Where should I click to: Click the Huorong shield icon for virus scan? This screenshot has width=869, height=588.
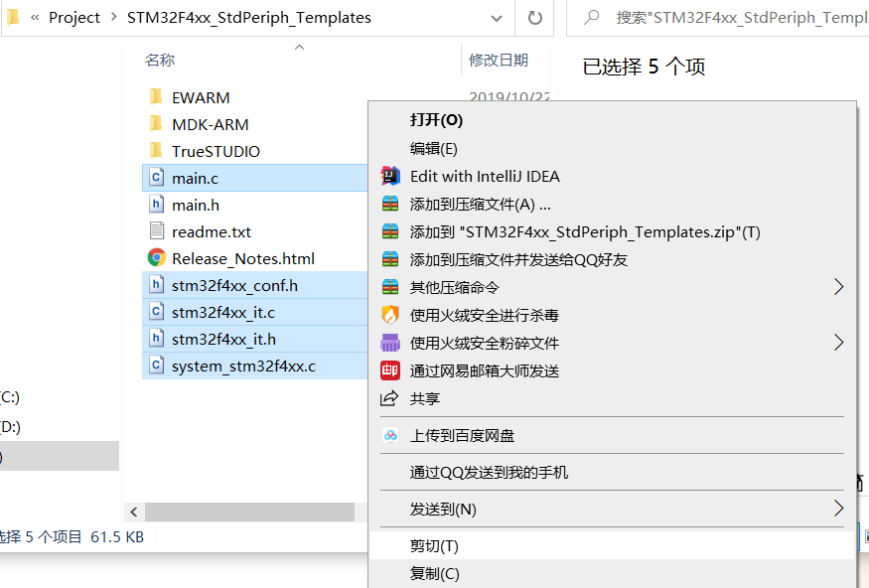pyautogui.click(x=390, y=315)
